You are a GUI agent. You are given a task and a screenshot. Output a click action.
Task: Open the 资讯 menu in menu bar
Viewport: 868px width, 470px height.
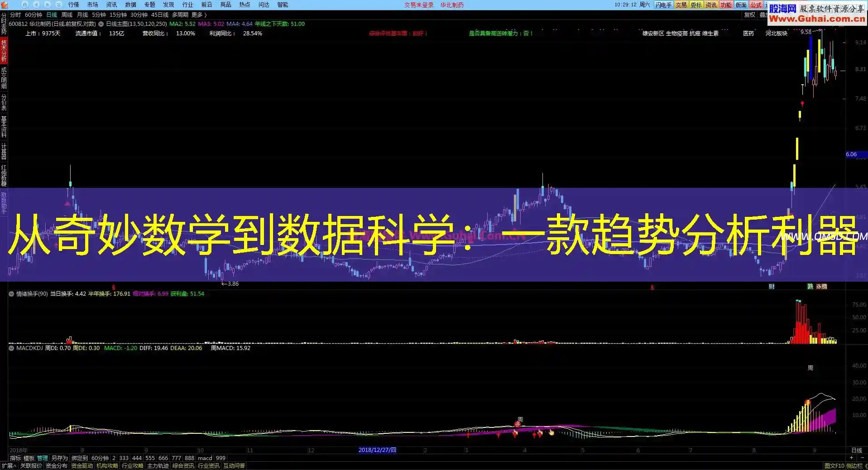(x=112, y=5)
